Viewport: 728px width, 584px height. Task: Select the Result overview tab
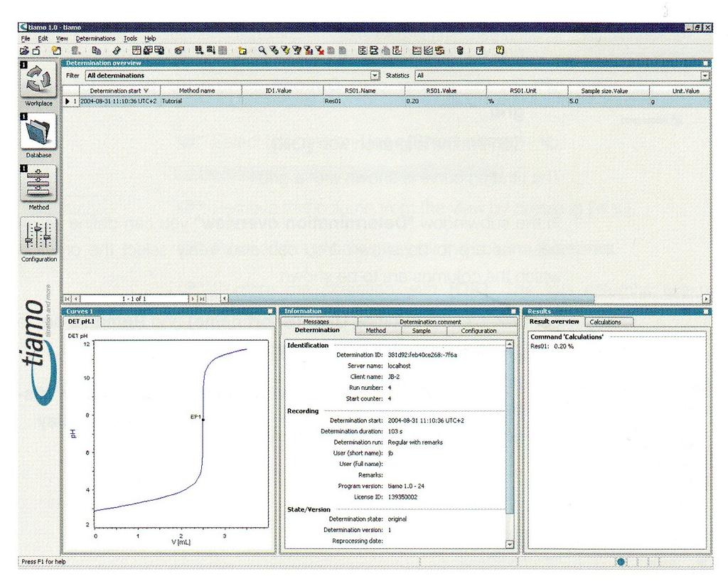[554, 322]
